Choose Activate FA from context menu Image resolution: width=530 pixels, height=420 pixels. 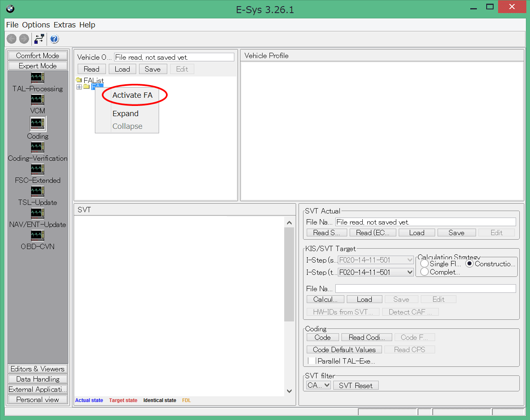point(132,95)
